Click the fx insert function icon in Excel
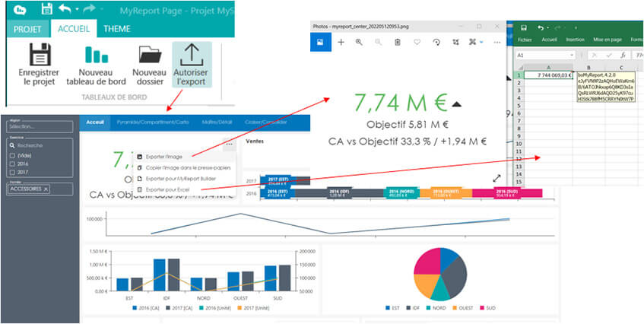The image size is (644, 324). pyautogui.click(x=623, y=55)
